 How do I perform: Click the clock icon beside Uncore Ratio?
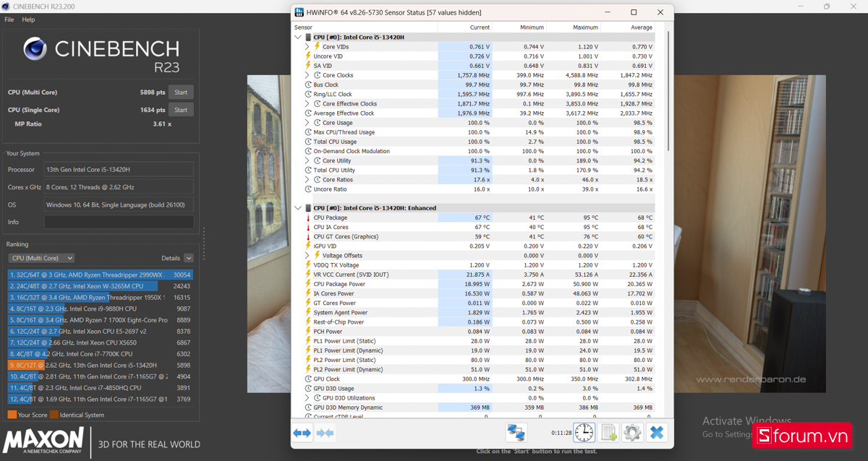tap(309, 189)
